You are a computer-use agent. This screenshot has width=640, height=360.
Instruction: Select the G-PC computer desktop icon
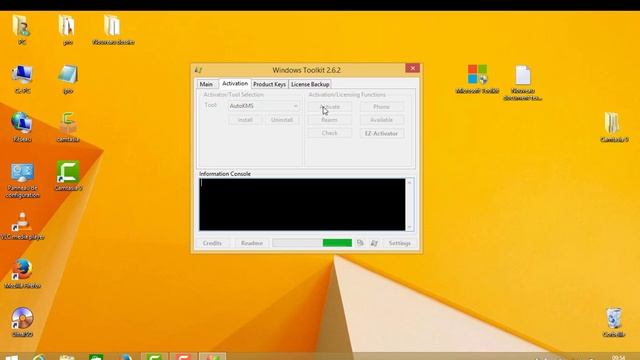[x=22, y=79]
